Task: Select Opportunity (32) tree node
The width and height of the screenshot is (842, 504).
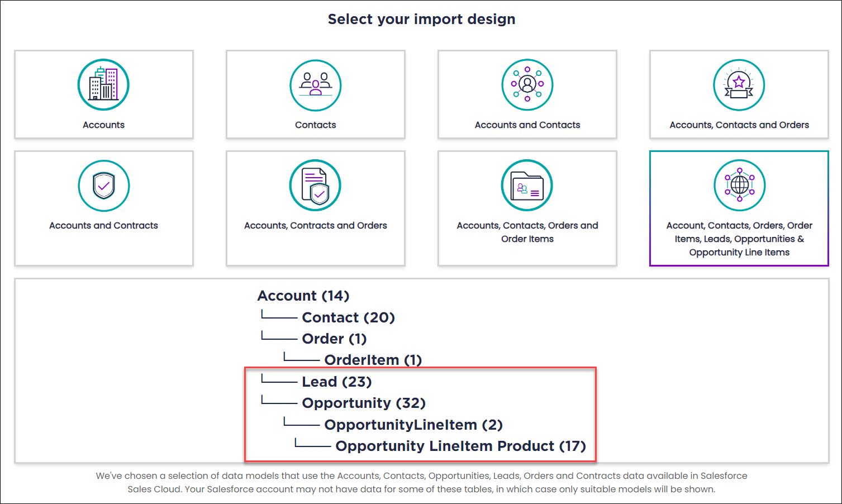Action: 364,403
